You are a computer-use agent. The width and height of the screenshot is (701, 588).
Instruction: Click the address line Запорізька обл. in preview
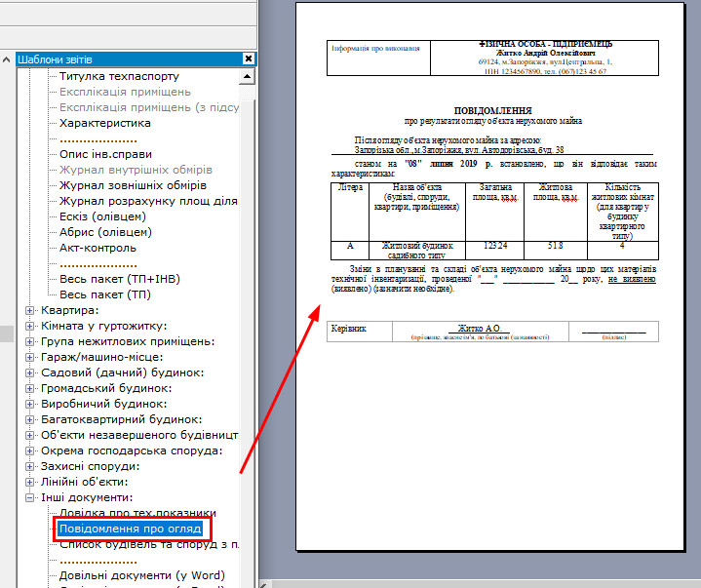[458, 150]
